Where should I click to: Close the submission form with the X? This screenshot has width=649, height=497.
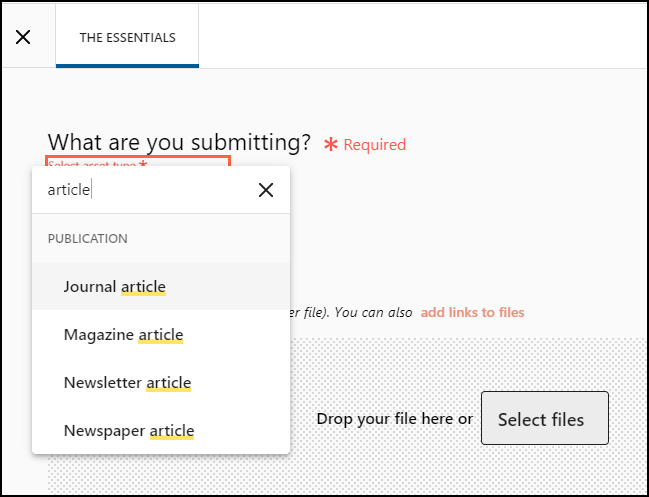(x=23, y=38)
